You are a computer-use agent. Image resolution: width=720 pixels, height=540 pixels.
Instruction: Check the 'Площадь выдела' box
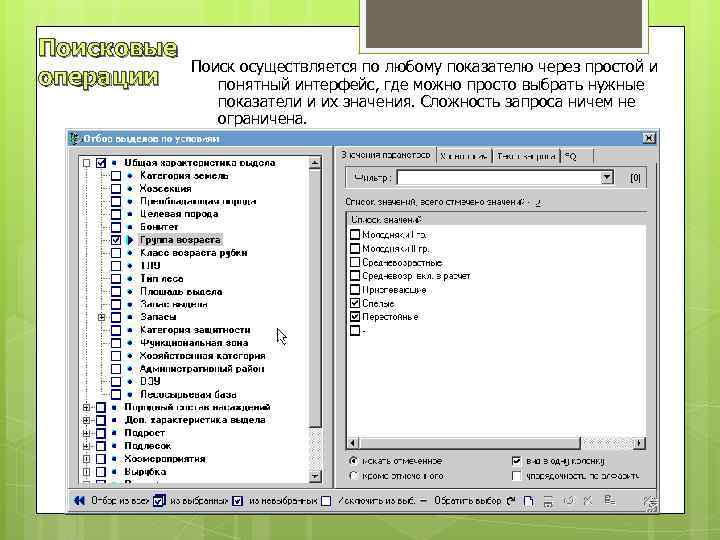pos(116,292)
